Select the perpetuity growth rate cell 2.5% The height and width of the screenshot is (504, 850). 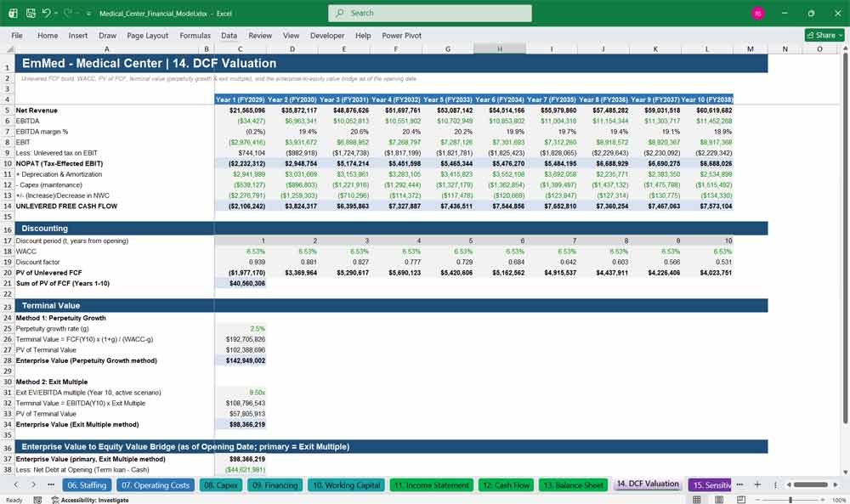(x=241, y=328)
